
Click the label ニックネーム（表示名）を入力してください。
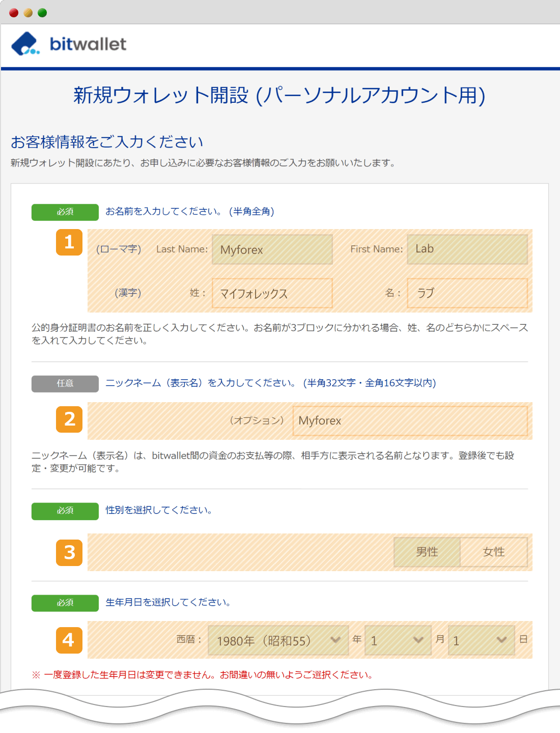coord(201,383)
